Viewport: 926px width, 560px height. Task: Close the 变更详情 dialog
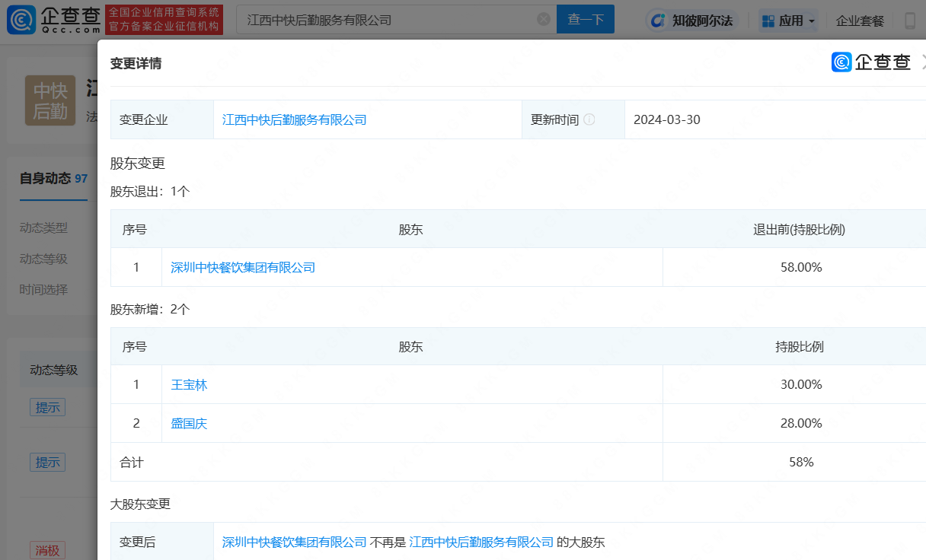[923, 62]
